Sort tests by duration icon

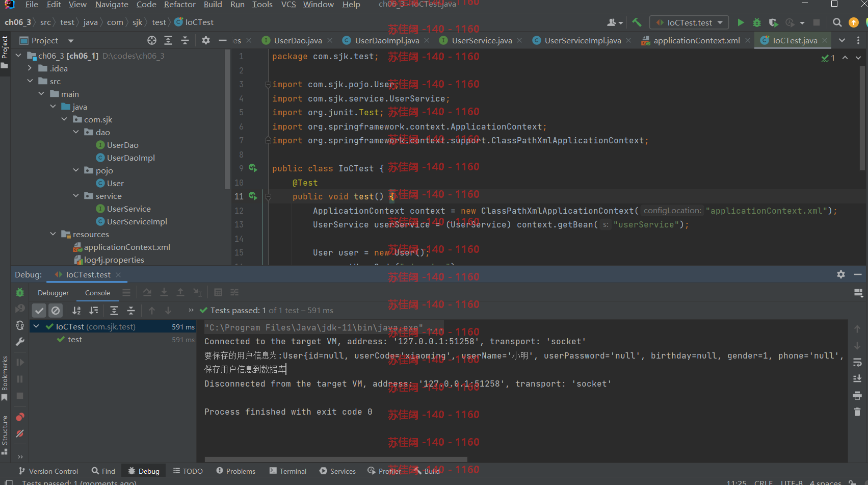coord(94,310)
